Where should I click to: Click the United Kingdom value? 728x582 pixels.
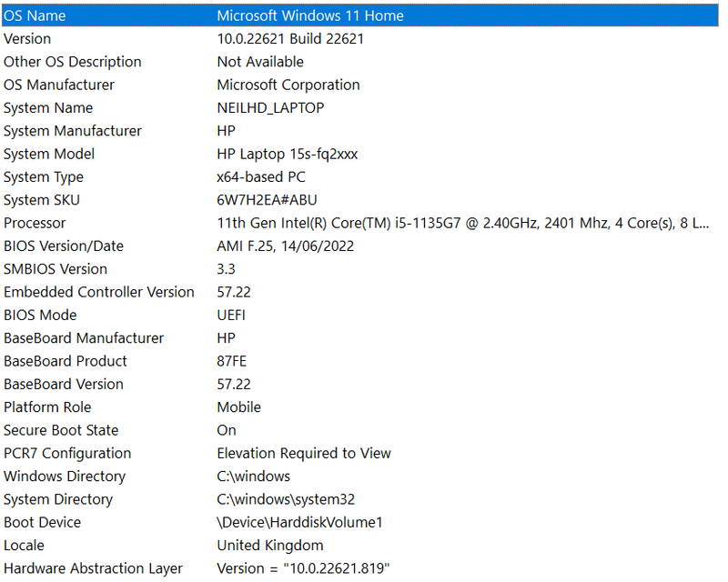click(270, 546)
